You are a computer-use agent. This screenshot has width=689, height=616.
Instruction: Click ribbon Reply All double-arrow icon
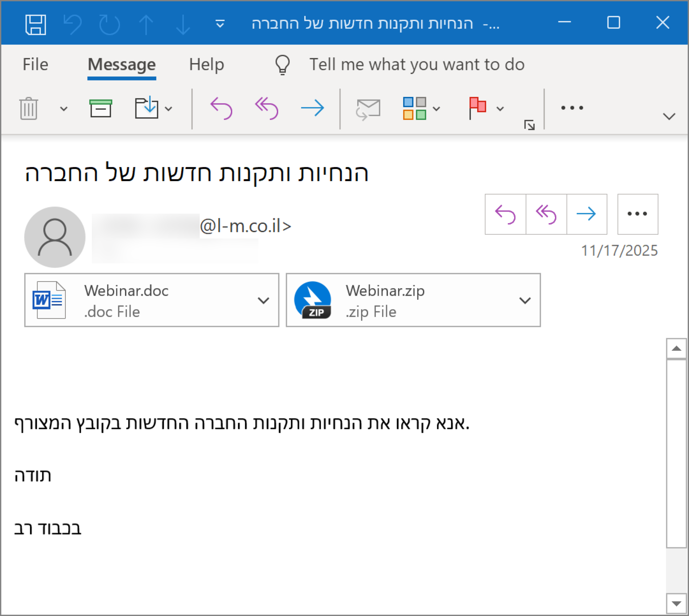(x=267, y=108)
